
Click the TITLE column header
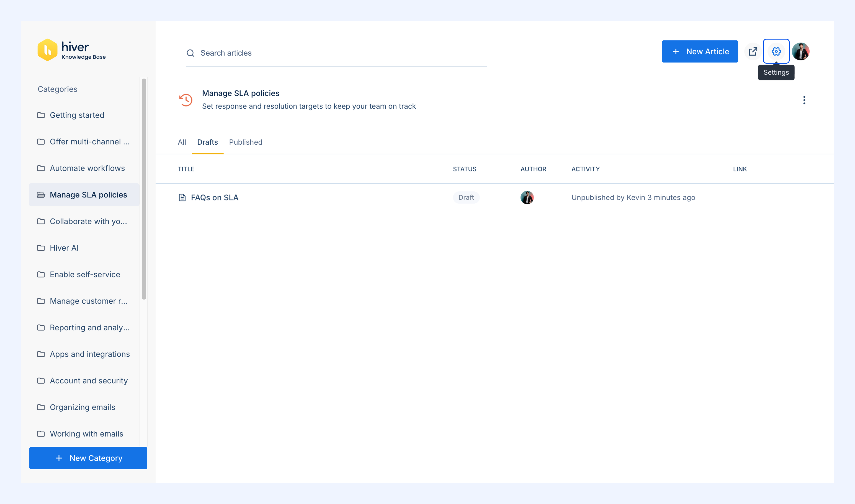point(186,169)
